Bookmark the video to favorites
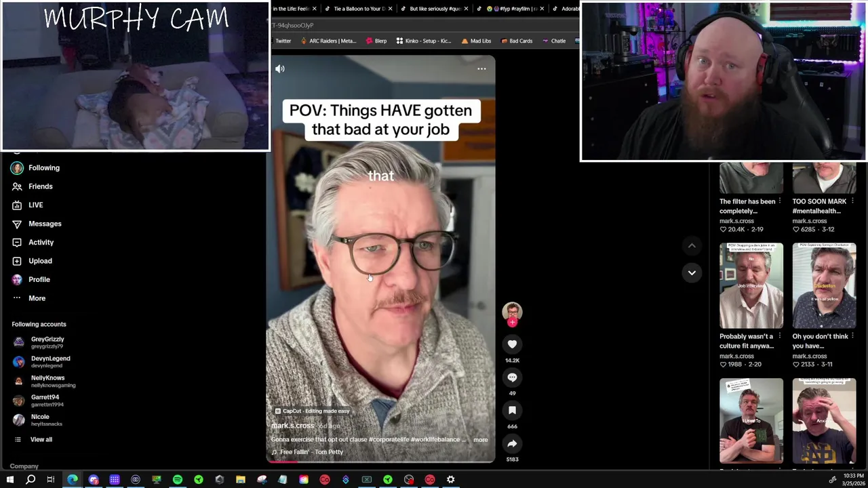 click(x=512, y=410)
